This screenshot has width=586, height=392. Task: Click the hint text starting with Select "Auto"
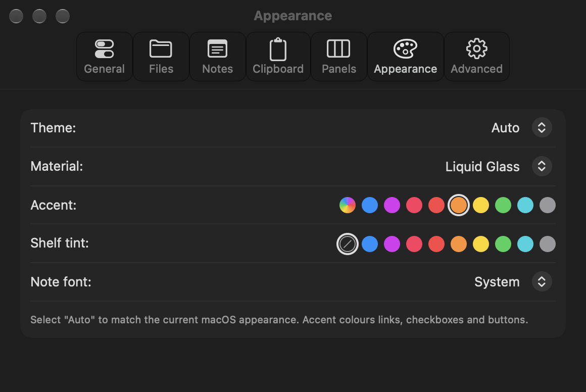pyautogui.click(x=279, y=320)
